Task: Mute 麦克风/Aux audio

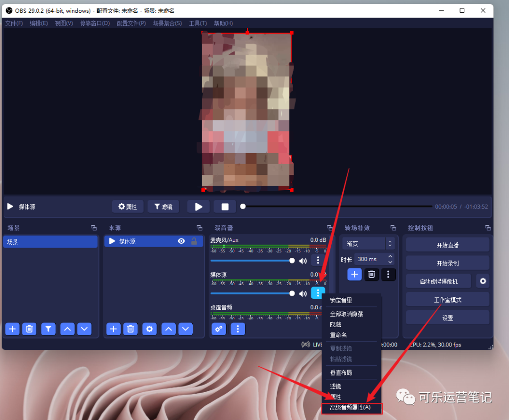Action: tap(303, 261)
